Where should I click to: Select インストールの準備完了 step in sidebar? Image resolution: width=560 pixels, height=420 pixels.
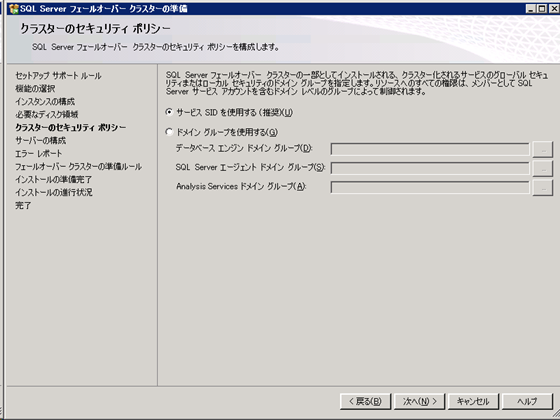[54, 180]
